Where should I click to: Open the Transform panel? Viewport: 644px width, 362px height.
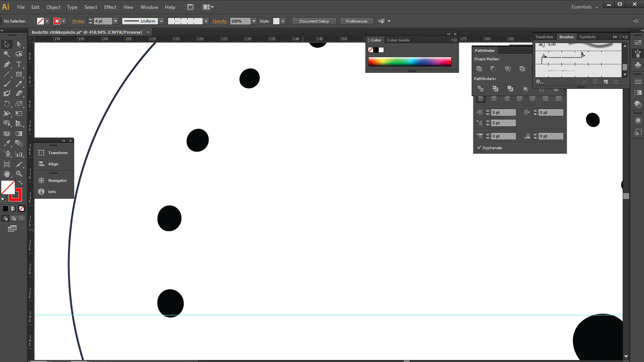tap(54, 153)
